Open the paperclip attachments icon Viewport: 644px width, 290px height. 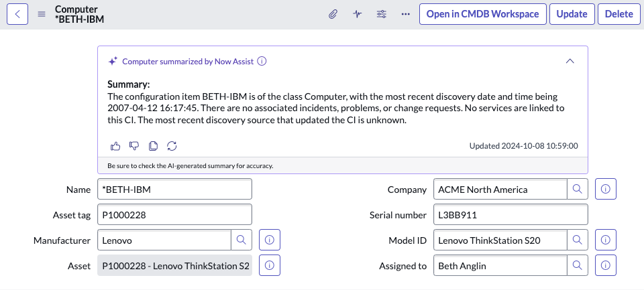tap(333, 14)
